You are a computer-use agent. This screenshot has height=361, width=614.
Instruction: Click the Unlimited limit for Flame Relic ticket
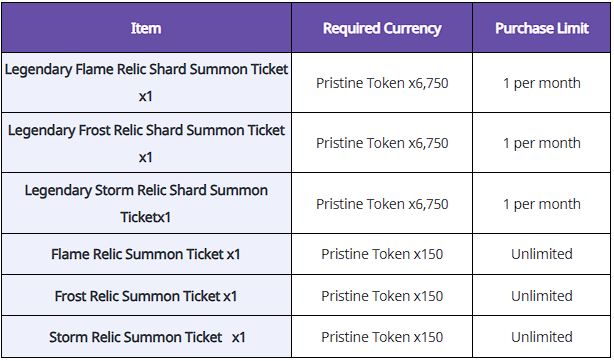[x=542, y=254]
